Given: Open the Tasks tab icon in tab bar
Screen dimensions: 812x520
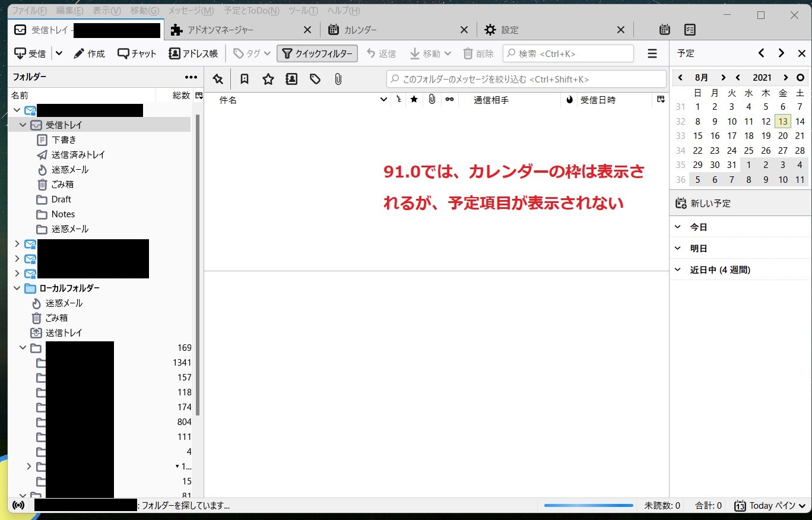Looking at the screenshot, I should [690, 30].
